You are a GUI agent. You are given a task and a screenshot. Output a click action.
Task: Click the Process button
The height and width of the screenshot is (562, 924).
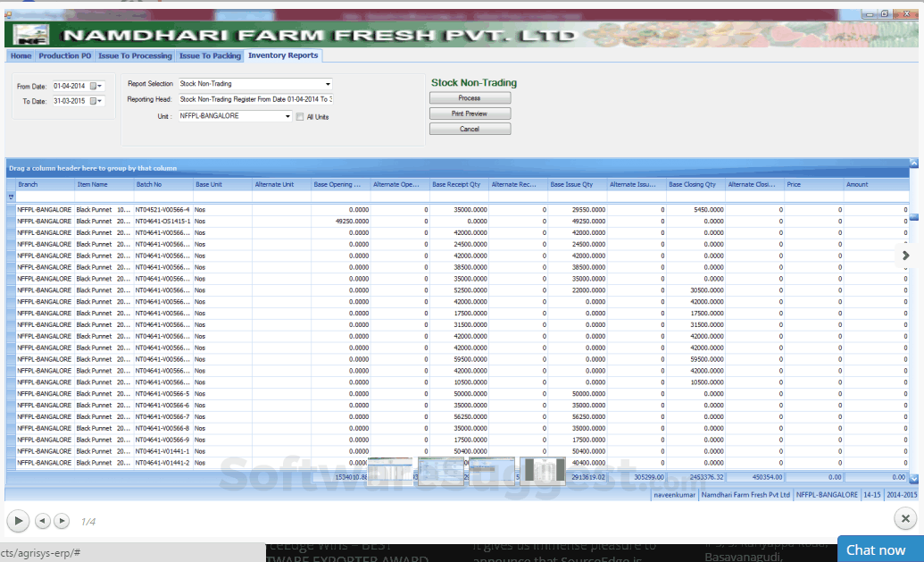coord(470,98)
